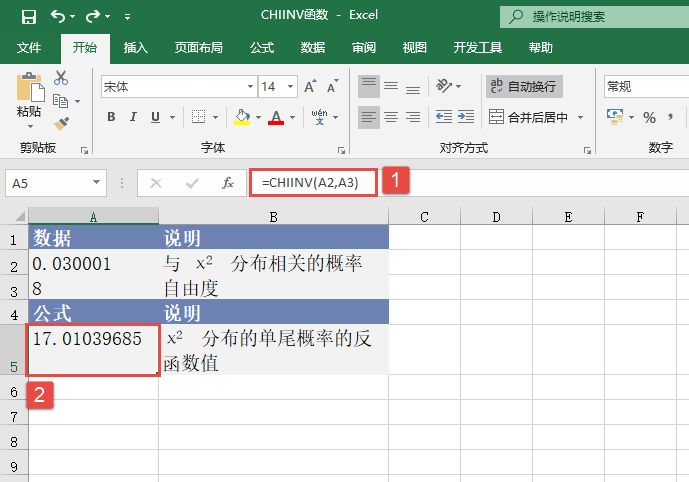689x482 pixels.
Task: Open the 帮助 ribbon tab
Action: pyautogui.click(x=540, y=47)
